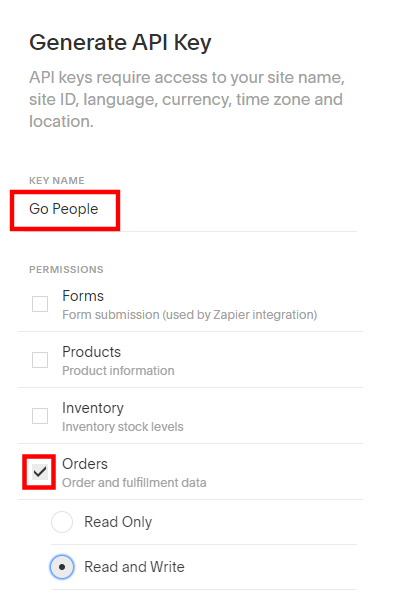Screen dimensions: 395x599
Task: Tick the Products permission checkbox
Action: (x=40, y=360)
